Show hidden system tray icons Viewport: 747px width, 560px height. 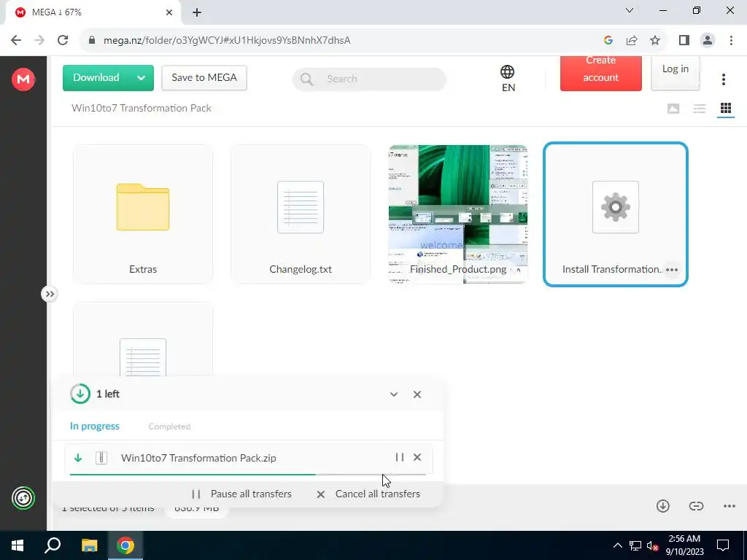tap(617, 545)
